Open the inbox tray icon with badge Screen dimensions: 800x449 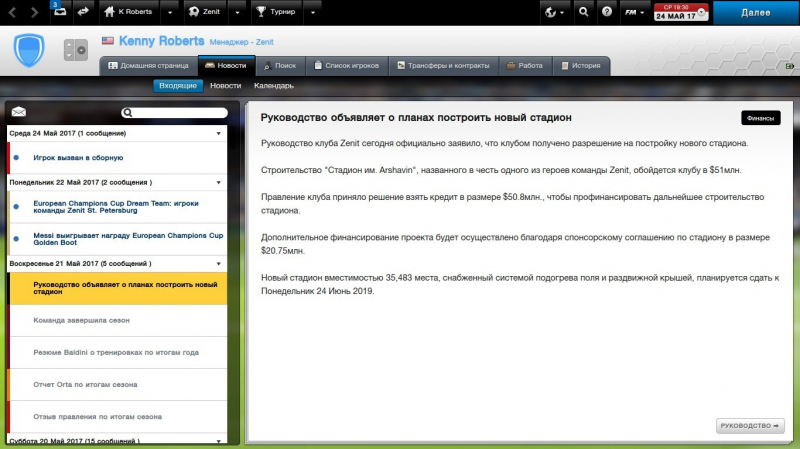[60, 11]
